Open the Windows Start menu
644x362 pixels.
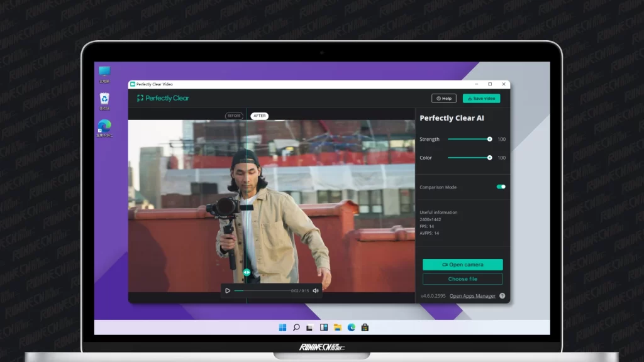[x=282, y=327]
